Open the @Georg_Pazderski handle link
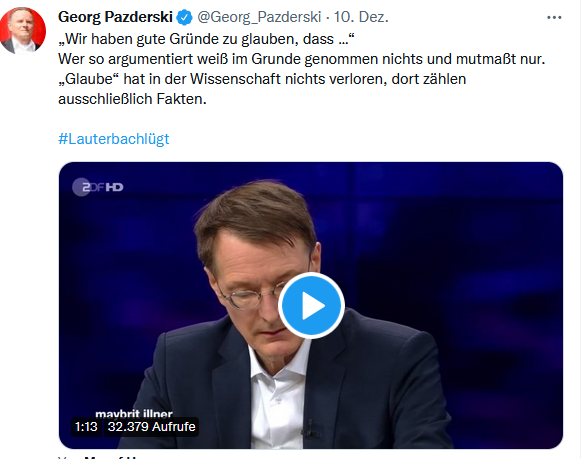Viewport: 585px width, 459px height. click(259, 17)
